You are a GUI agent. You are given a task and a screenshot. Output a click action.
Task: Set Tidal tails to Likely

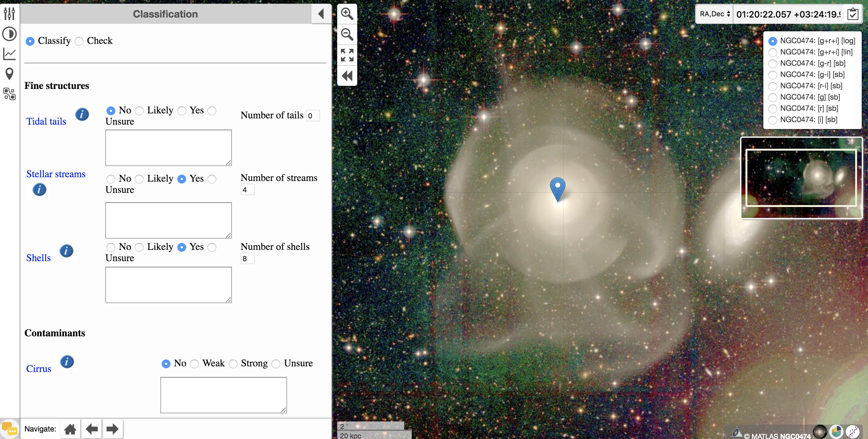pos(139,111)
